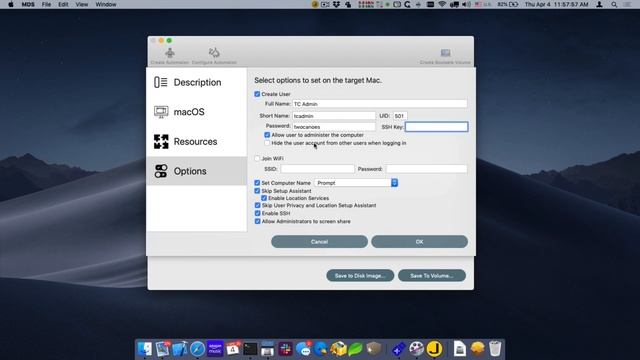The height and width of the screenshot is (360, 640).
Task: Click Save to Disk Image button
Action: [x=360, y=276]
